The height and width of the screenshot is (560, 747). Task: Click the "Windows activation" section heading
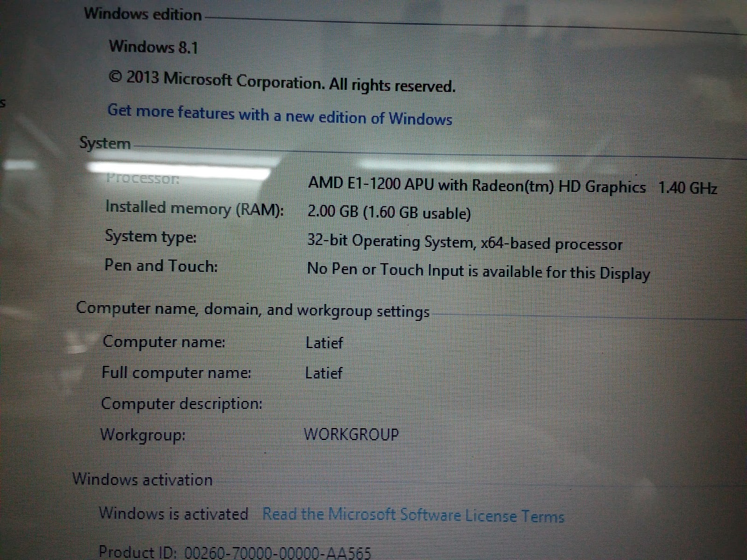click(142, 479)
